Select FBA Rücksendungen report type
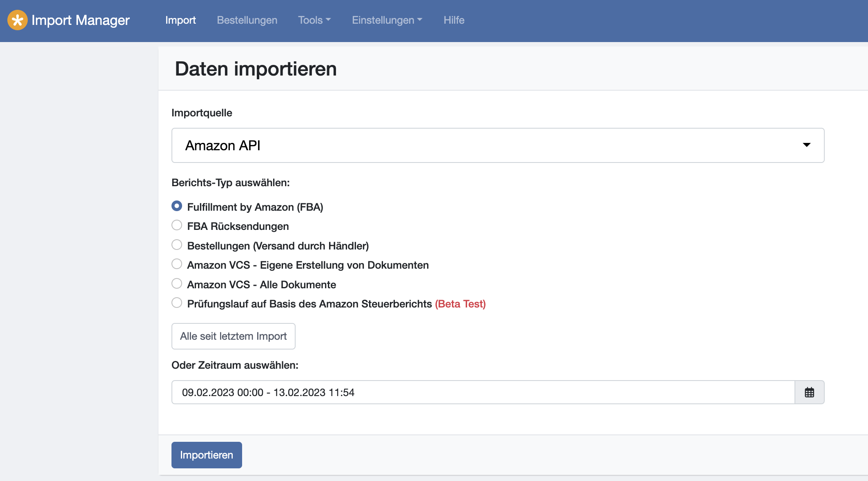 click(x=177, y=225)
